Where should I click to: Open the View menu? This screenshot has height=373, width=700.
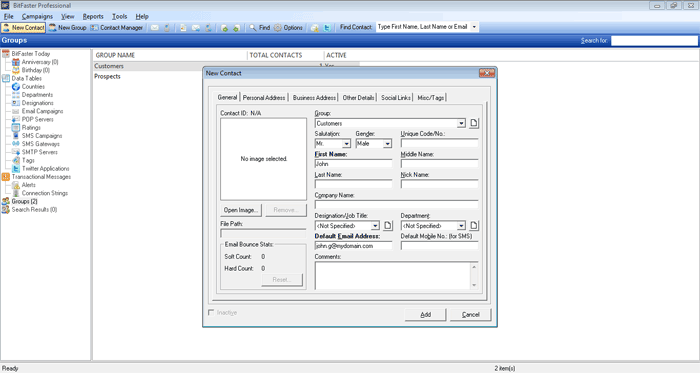67,17
